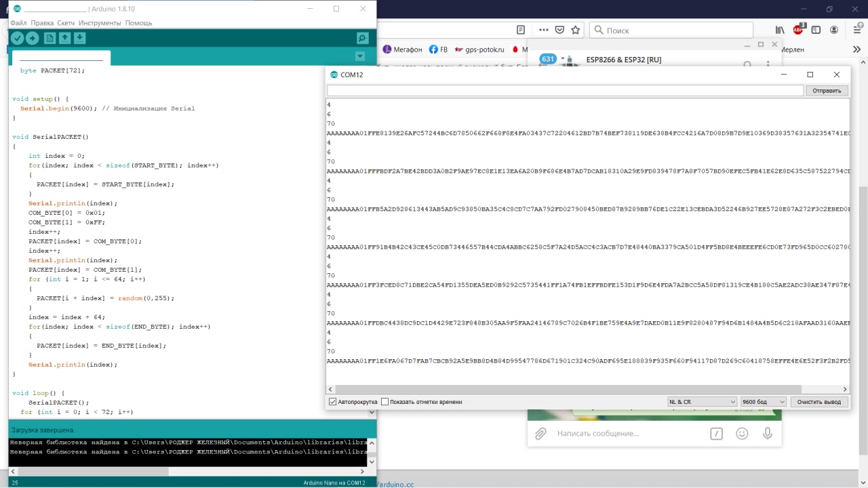
Task: Click COM12 scroll right arrow
Action: (845, 389)
